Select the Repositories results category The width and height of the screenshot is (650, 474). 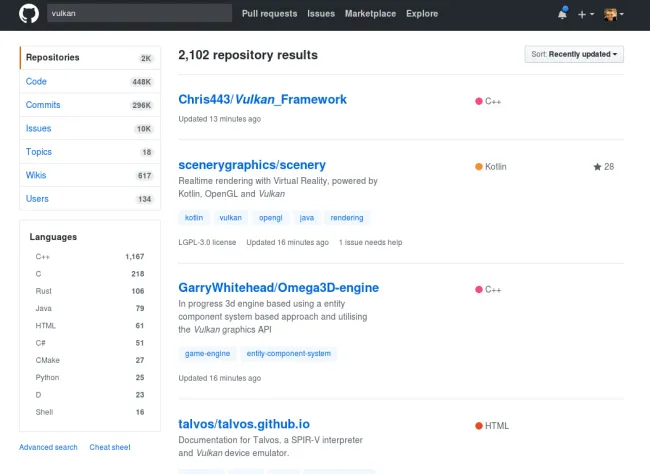(90, 58)
